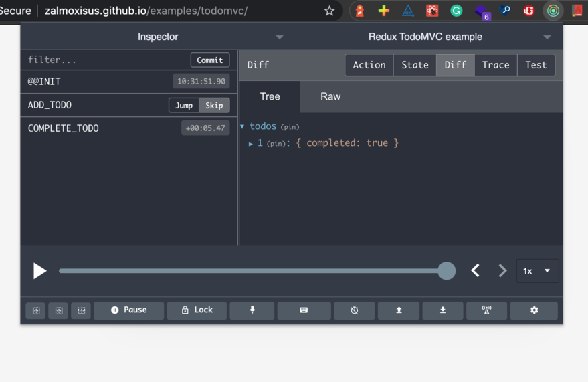Image resolution: width=588 pixels, height=382 pixels.
Task: Bookmark the page with the star icon
Action: coord(329,11)
